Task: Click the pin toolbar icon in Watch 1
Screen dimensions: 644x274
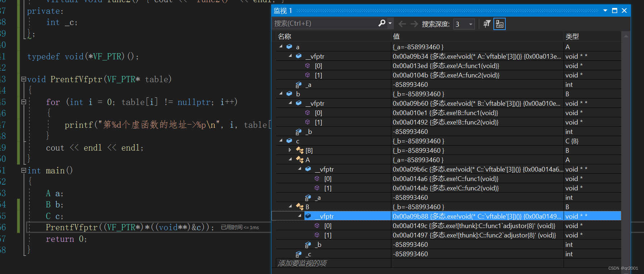Action: click(x=487, y=24)
